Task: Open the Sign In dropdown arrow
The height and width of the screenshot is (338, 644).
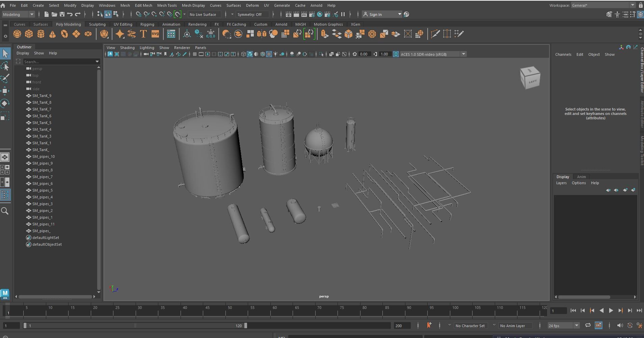Action: coord(400,14)
